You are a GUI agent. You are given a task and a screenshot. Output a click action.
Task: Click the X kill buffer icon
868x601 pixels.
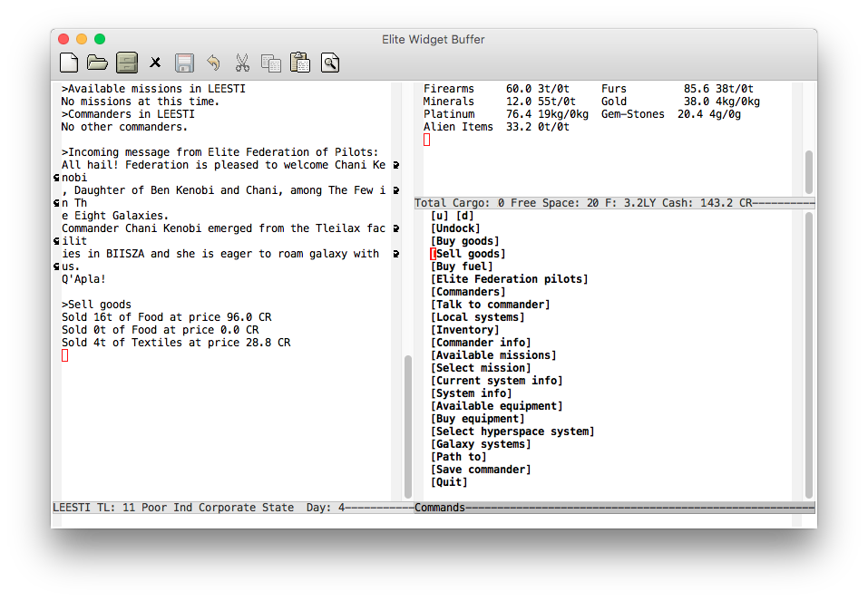tap(155, 63)
